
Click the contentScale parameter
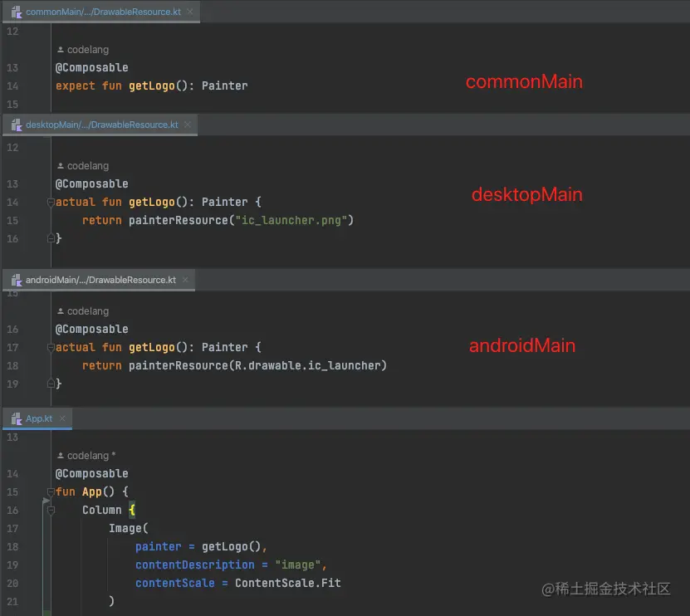(x=175, y=583)
